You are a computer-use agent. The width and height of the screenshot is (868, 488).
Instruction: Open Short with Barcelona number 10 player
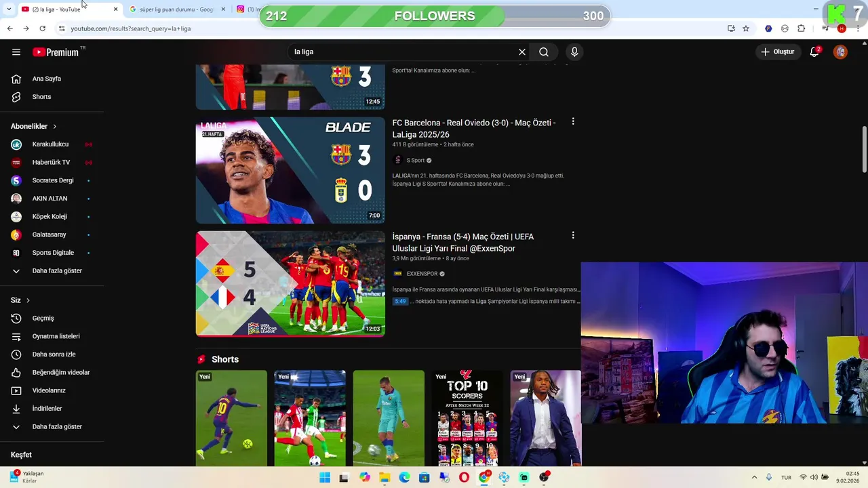232,418
